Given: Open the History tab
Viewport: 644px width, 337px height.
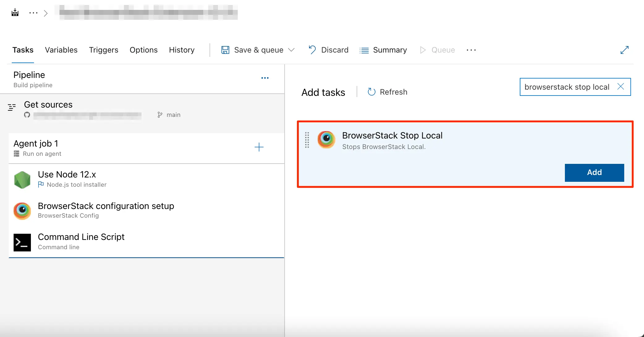Looking at the screenshot, I should pos(182,50).
